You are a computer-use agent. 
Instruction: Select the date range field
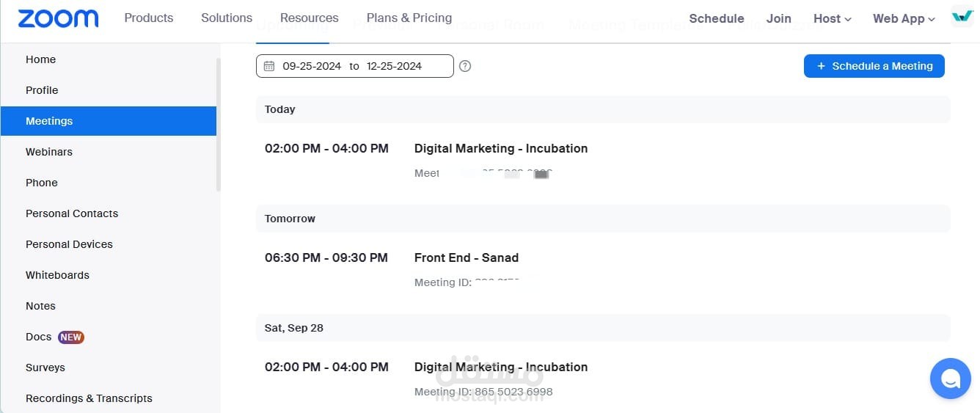coord(355,66)
